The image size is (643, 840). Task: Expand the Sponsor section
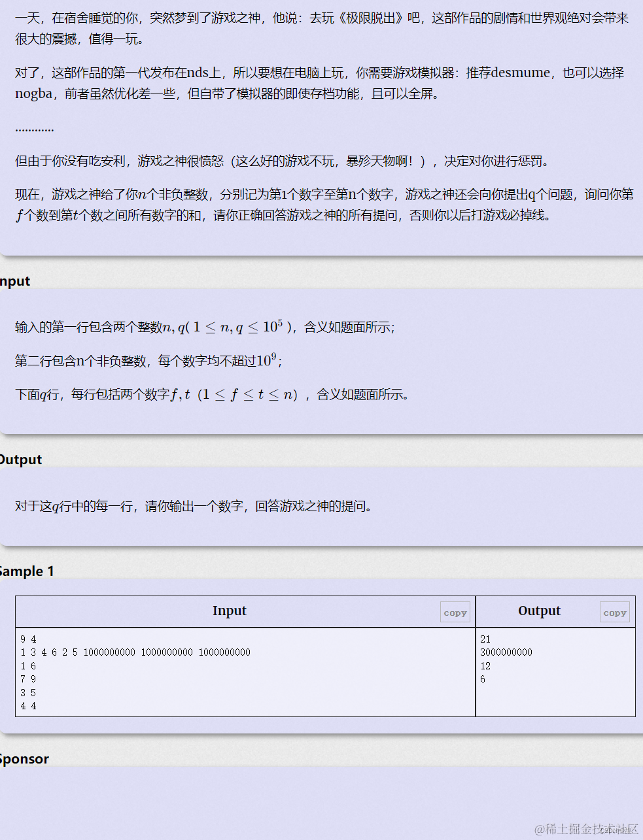pos(24,758)
